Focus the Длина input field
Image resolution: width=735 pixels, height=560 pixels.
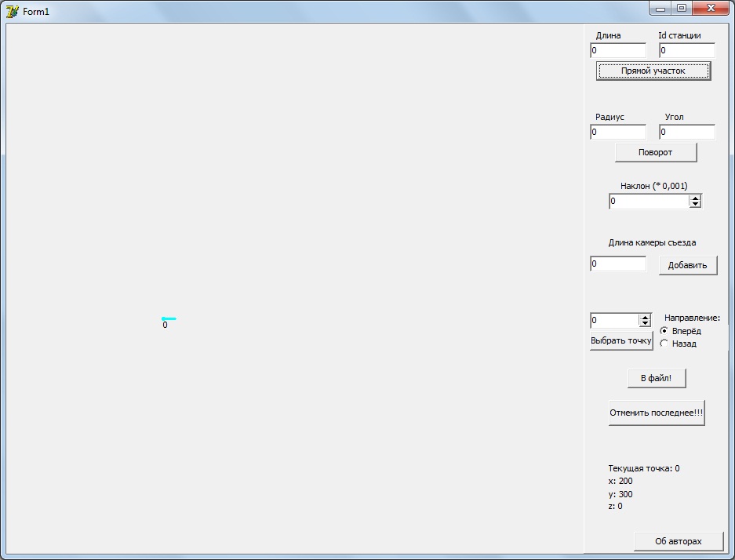coord(618,50)
